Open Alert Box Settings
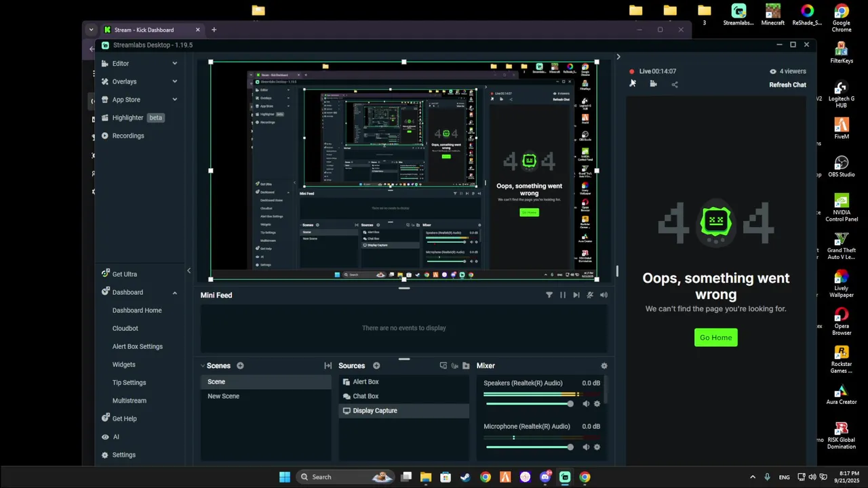The image size is (868, 488). tap(138, 346)
